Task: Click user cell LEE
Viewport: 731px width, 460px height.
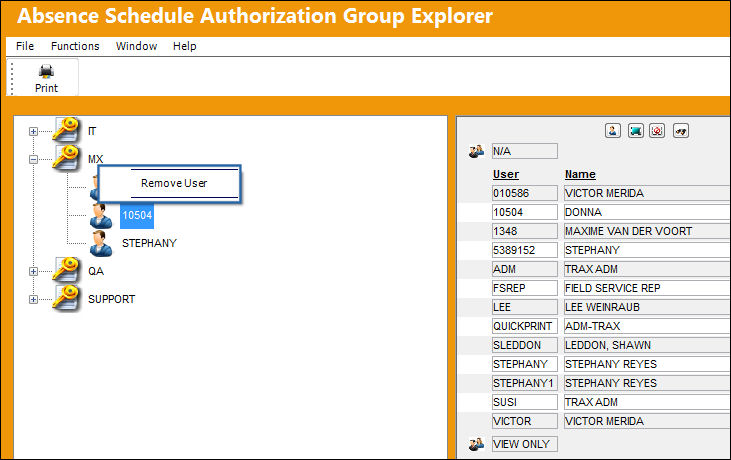Action: (524, 307)
